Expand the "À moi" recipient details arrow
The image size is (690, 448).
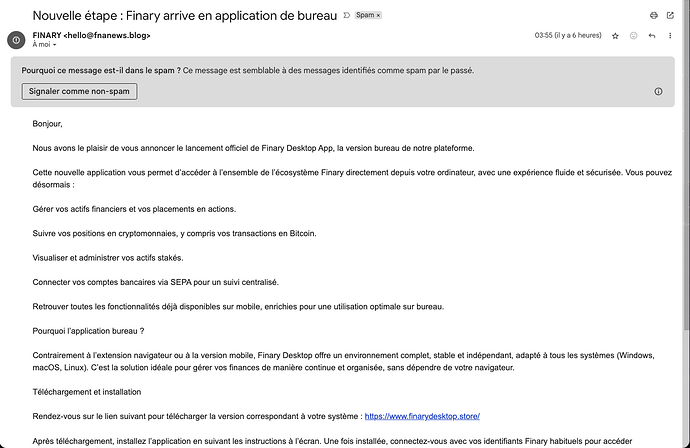point(55,45)
